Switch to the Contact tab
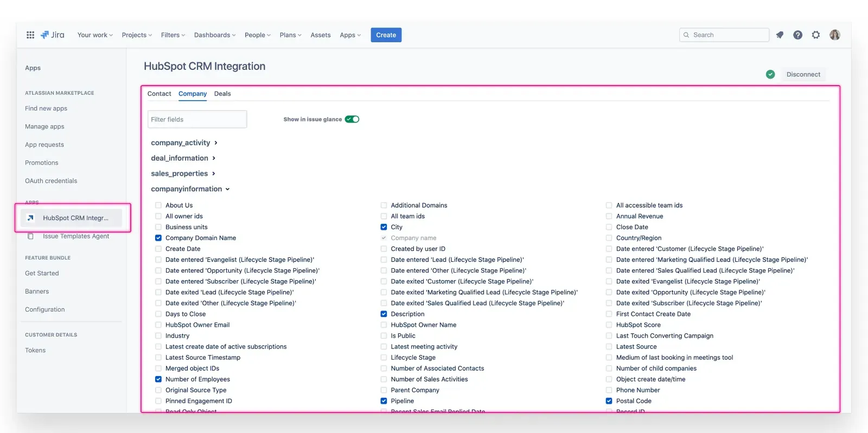 (159, 94)
